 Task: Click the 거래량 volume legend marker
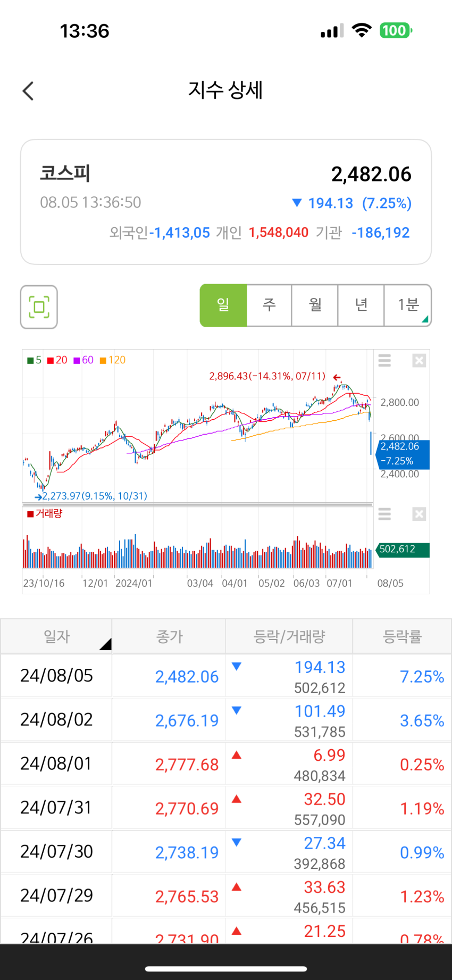coord(45,513)
